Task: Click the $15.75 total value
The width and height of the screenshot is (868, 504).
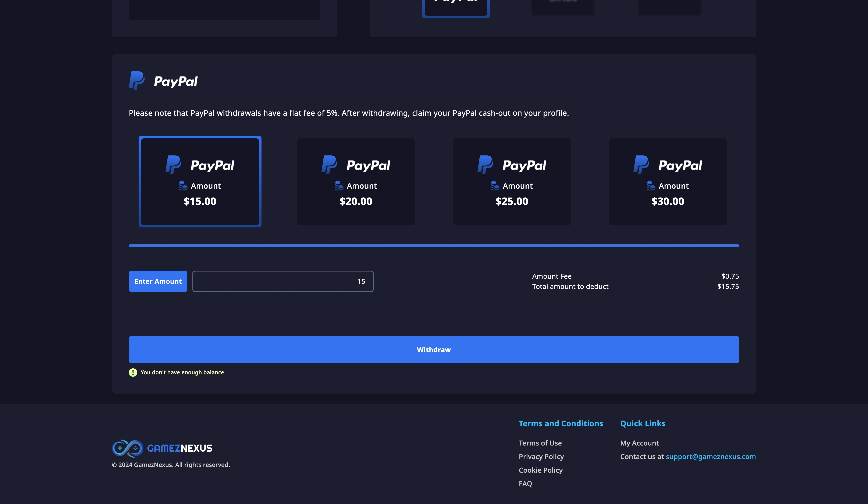Action: pos(728,287)
